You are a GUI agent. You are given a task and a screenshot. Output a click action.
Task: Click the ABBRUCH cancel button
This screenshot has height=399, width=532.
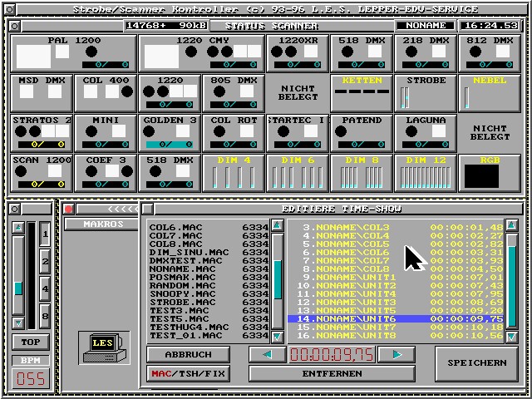189,355
